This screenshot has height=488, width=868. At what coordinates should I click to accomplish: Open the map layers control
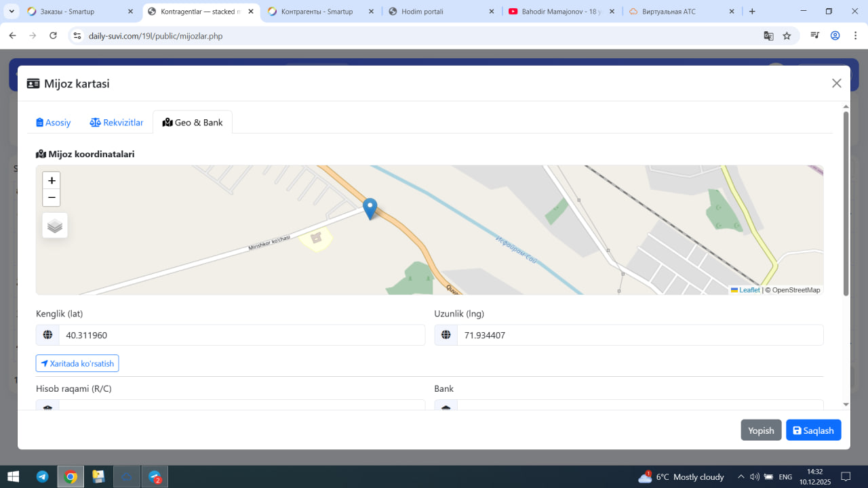55,226
